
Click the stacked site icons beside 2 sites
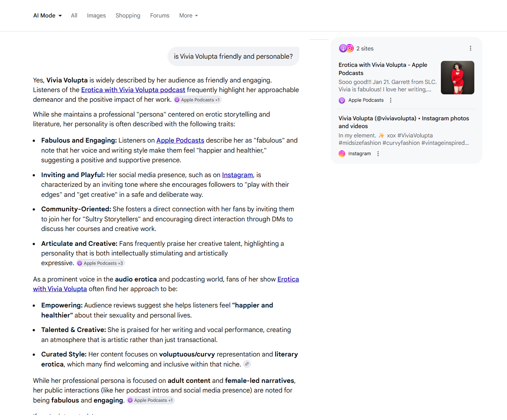point(346,48)
